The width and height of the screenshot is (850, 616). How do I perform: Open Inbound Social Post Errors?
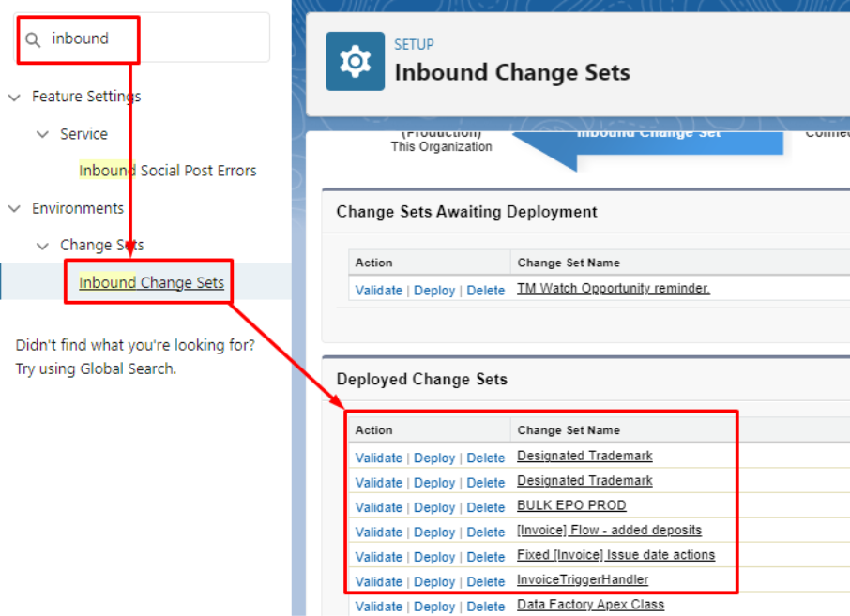167,171
